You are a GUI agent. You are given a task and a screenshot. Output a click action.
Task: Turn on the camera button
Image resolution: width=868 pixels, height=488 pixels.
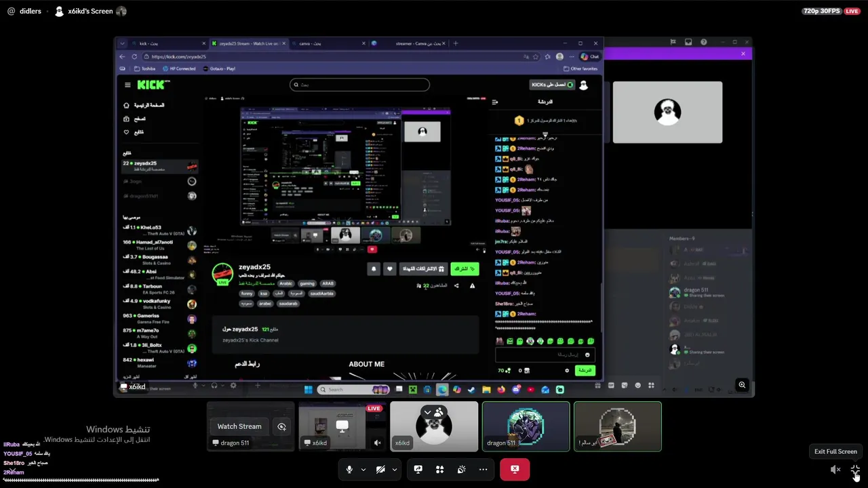point(380,469)
